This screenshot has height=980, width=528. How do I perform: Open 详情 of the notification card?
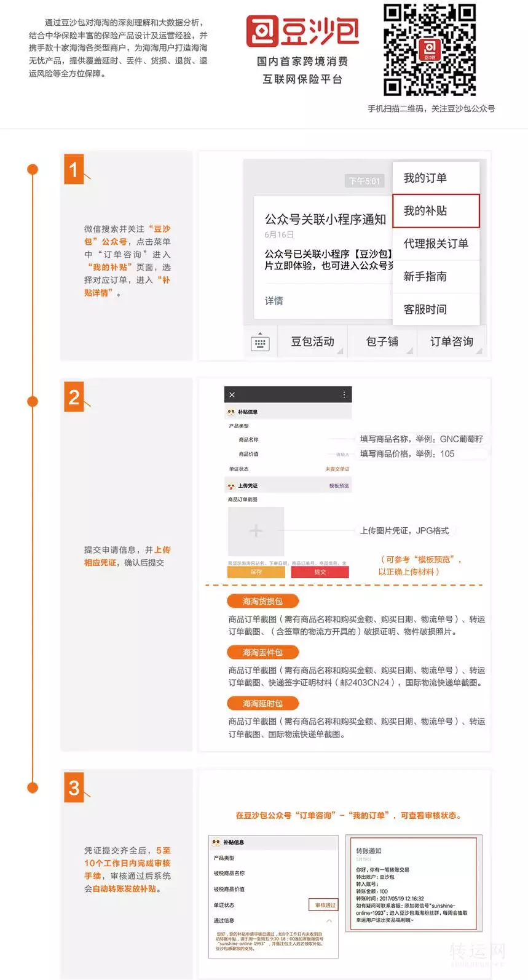[x=274, y=301]
